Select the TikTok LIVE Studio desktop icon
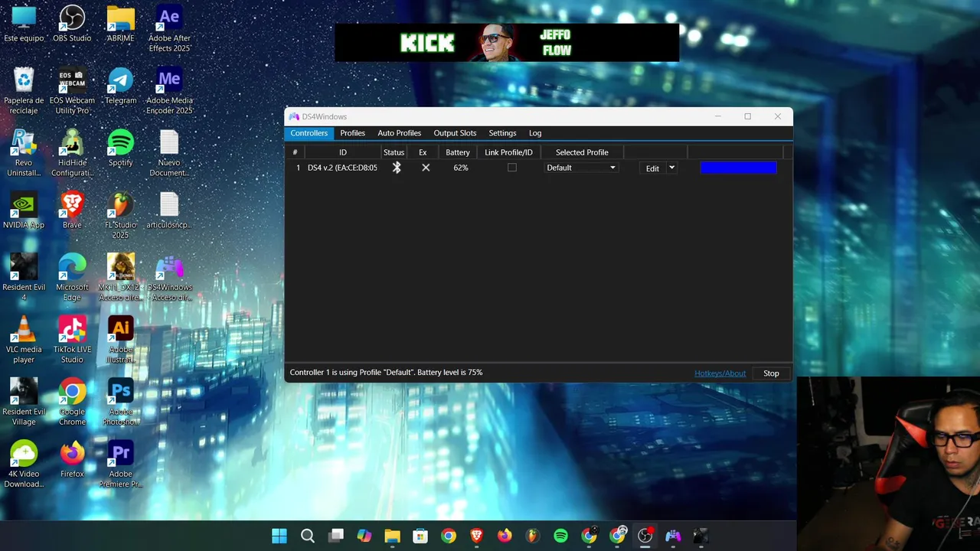Screen dimensions: 980x551 coord(72,340)
